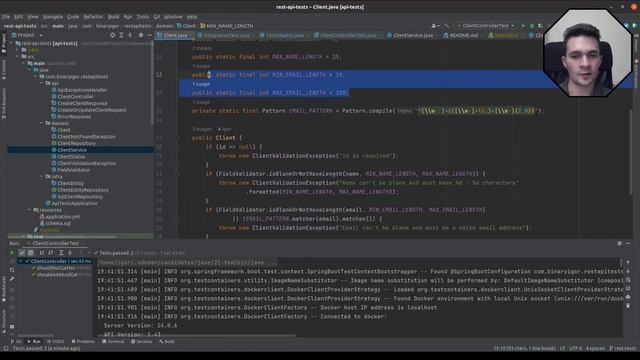Toggle show ignored tests icon
The height and width of the screenshot is (360, 640).
tap(31, 253)
